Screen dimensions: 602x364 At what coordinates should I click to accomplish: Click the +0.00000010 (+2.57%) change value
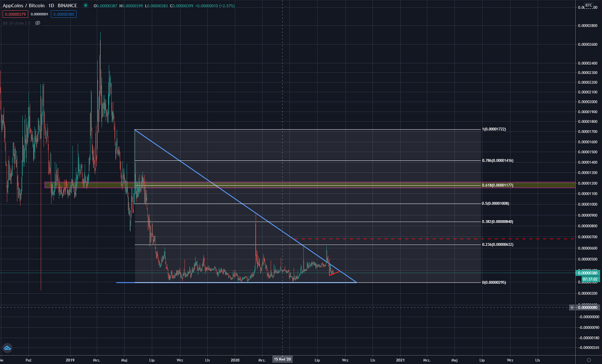pyautogui.click(x=216, y=6)
